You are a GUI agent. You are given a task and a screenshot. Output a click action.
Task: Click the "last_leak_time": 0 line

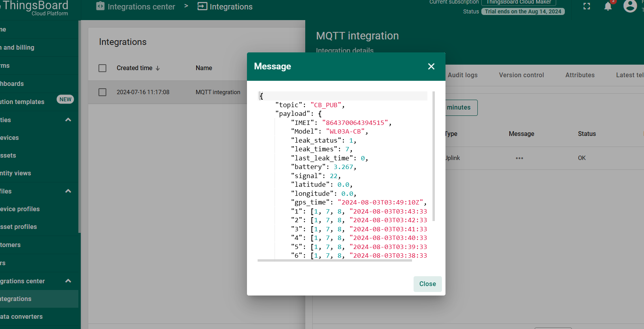pos(329,158)
